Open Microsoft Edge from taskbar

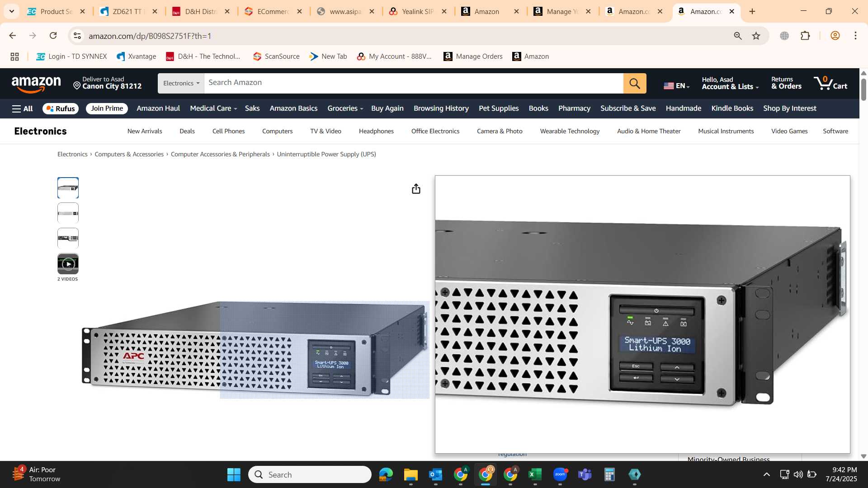[x=386, y=474]
